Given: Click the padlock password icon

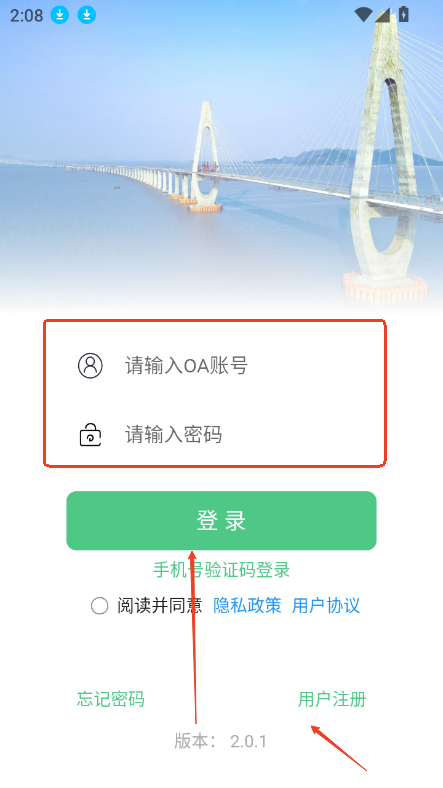Looking at the screenshot, I should coord(90,435).
